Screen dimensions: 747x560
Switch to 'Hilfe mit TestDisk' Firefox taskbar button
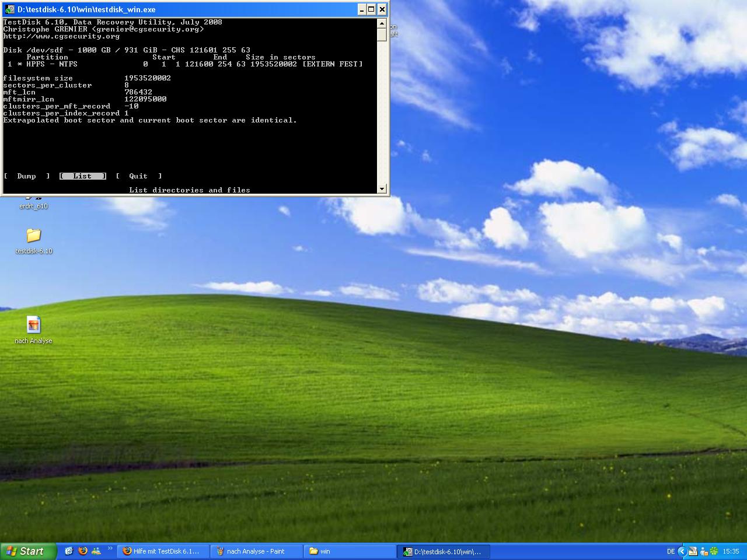click(163, 551)
